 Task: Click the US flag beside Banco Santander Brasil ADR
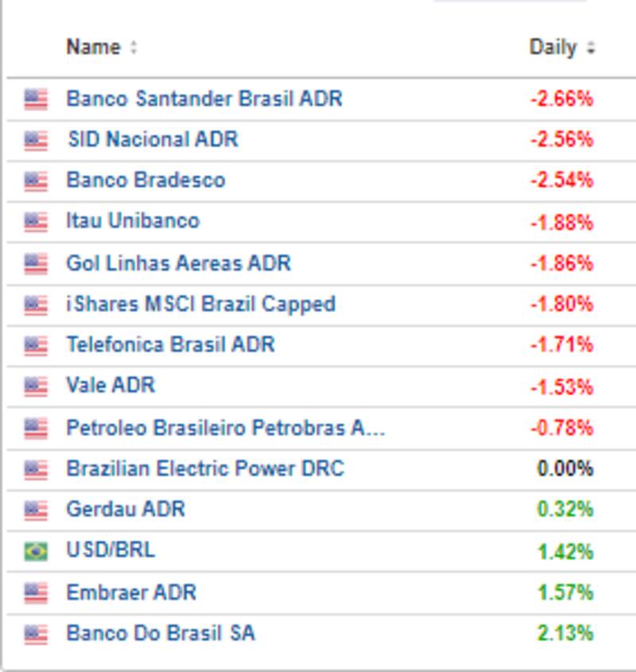pos(36,99)
